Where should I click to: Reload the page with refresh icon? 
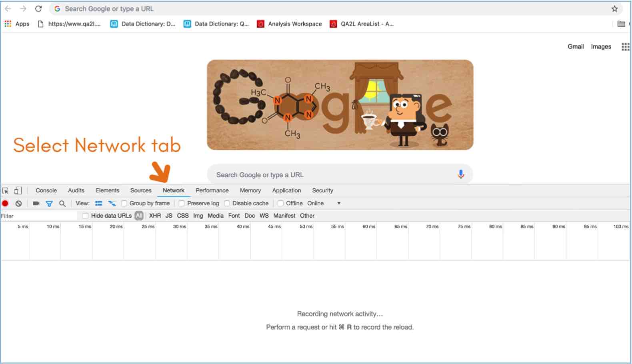coord(38,9)
